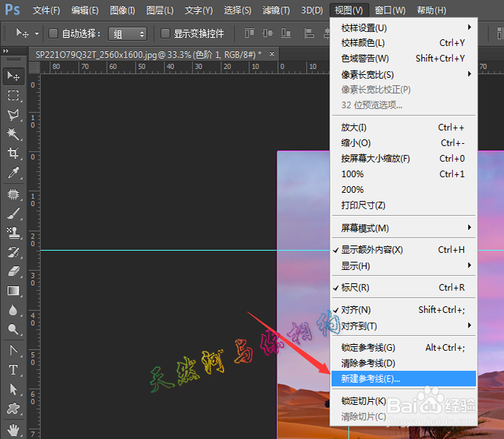This screenshot has width=504, height=439.
Task: Expand 屏幕模式(M) submenu
Action: [x=404, y=228]
